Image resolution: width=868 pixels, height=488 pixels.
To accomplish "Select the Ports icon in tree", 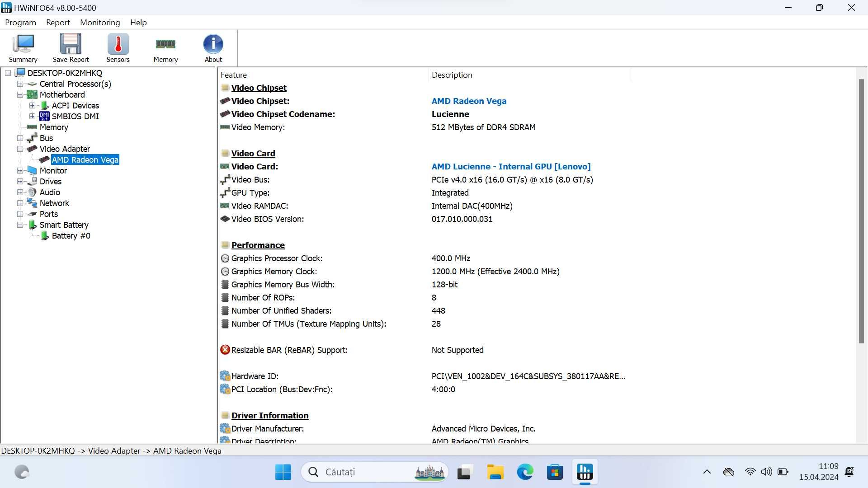I will (x=32, y=214).
